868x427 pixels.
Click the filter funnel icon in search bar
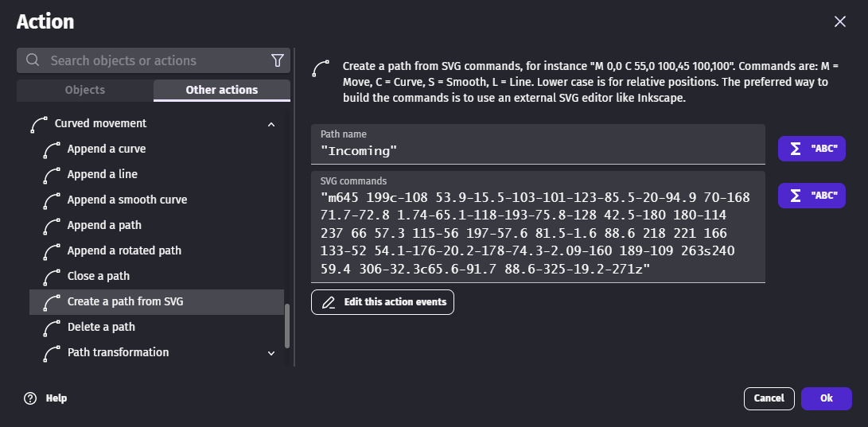point(277,60)
